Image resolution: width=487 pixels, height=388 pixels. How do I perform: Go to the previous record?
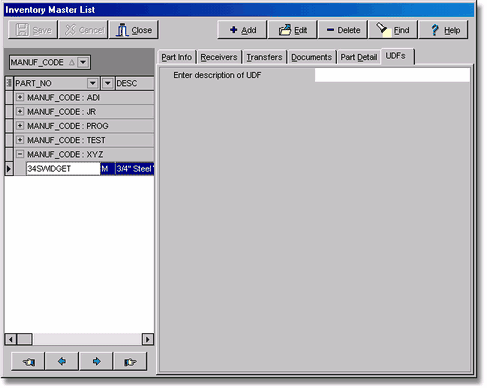[62, 361]
